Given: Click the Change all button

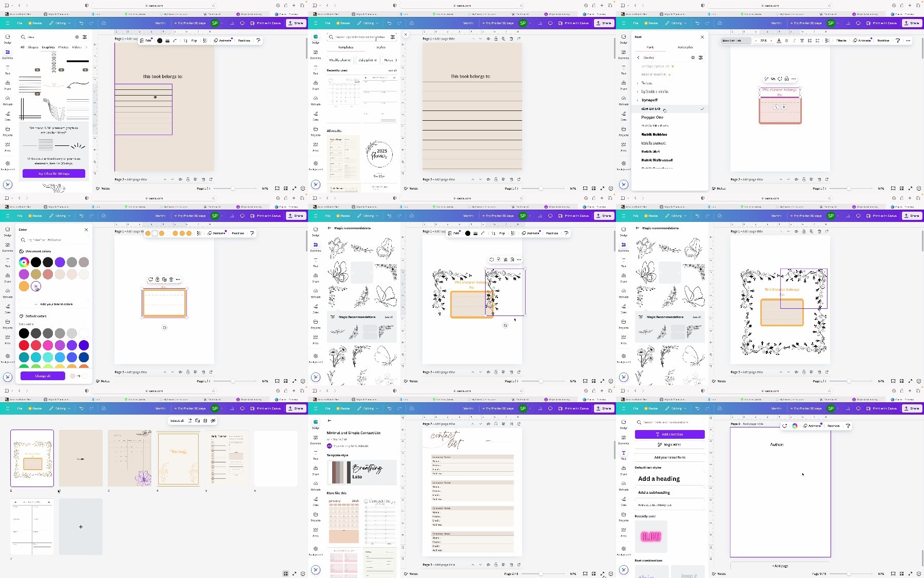Looking at the screenshot, I should point(43,376).
